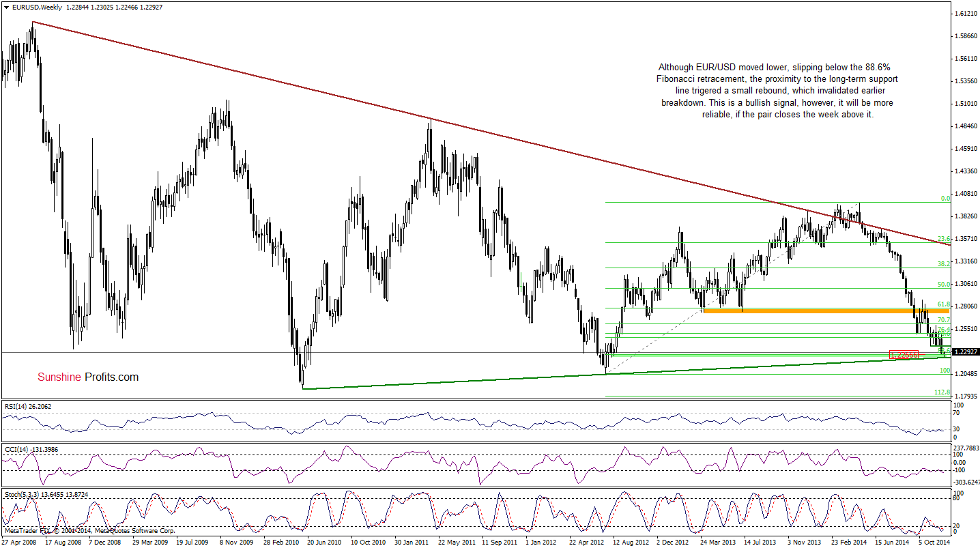Click the 8 Nov 2009 date label
Image resolution: width=980 pixels, height=548 pixels.
236,542
